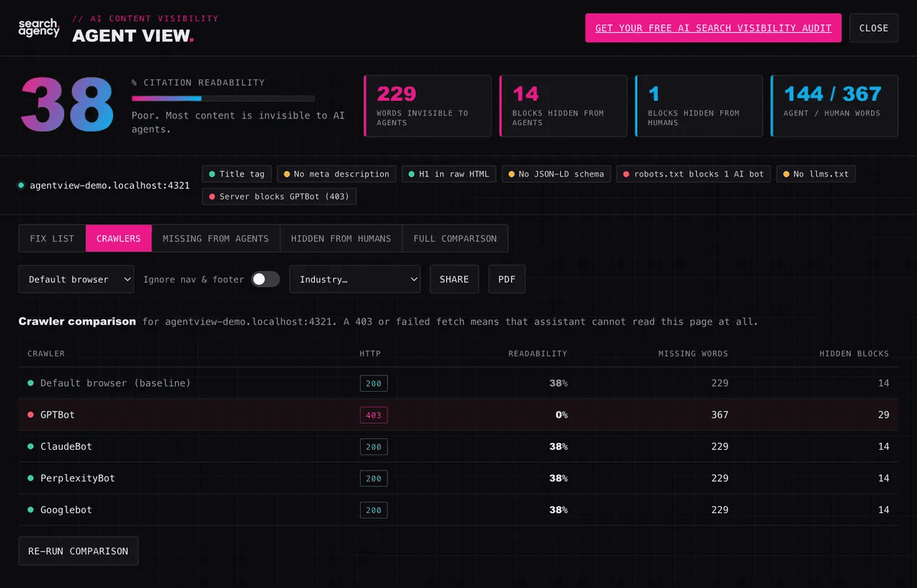
Task: Click the No meta description chip
Action: point(337,174)
